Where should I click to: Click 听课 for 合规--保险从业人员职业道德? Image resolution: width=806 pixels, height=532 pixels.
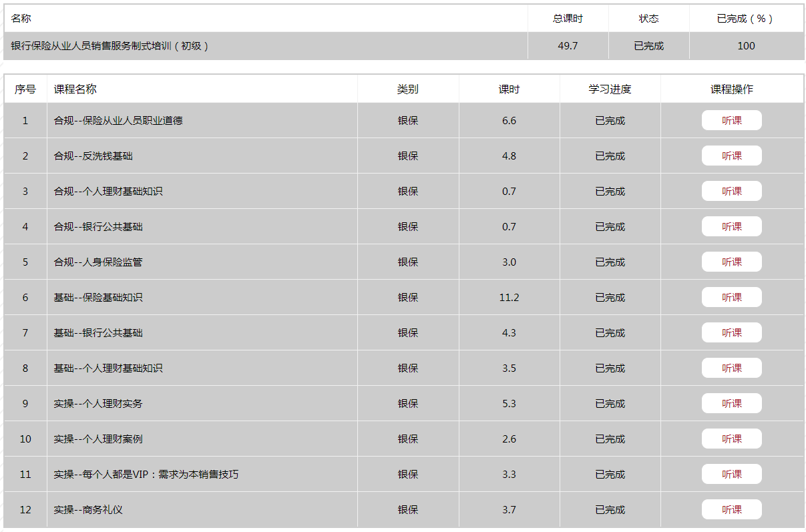tap(731, 121)
